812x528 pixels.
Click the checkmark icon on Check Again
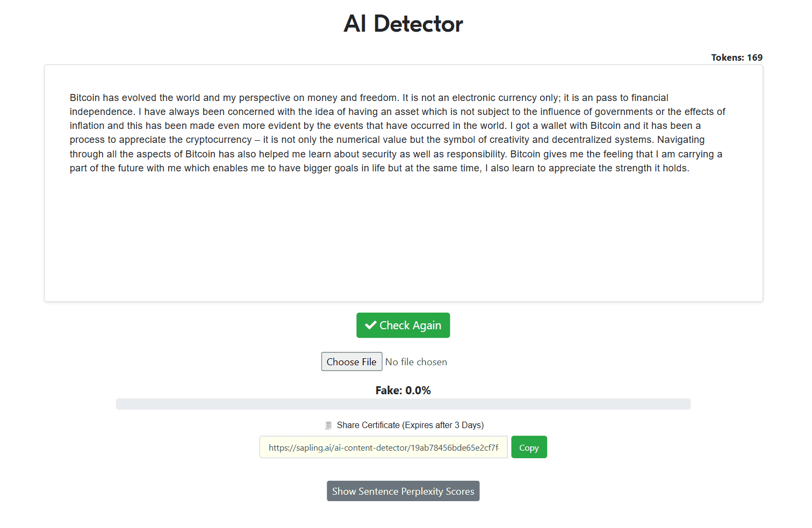[370, 325]
